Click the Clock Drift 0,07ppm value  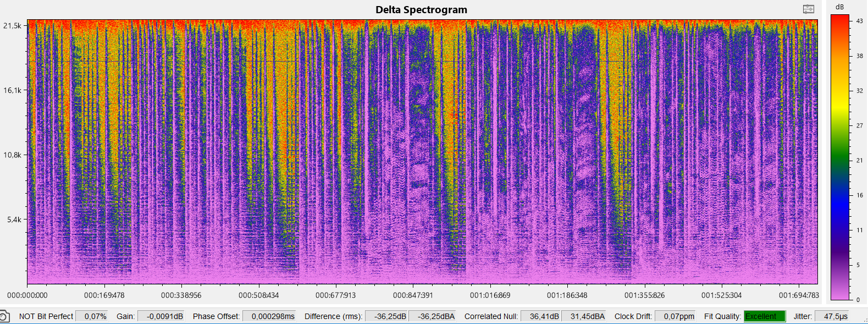click(x=675, y=316)
